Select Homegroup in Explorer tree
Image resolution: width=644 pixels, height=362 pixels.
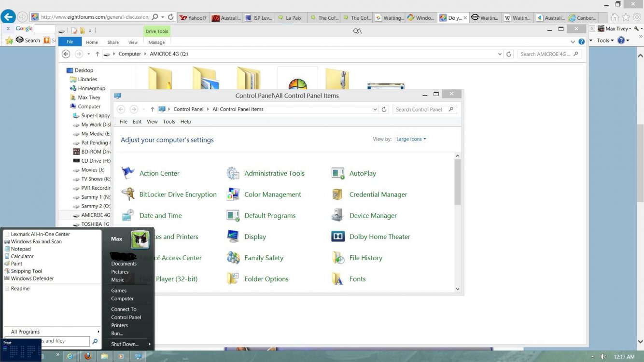pos(87,88)
